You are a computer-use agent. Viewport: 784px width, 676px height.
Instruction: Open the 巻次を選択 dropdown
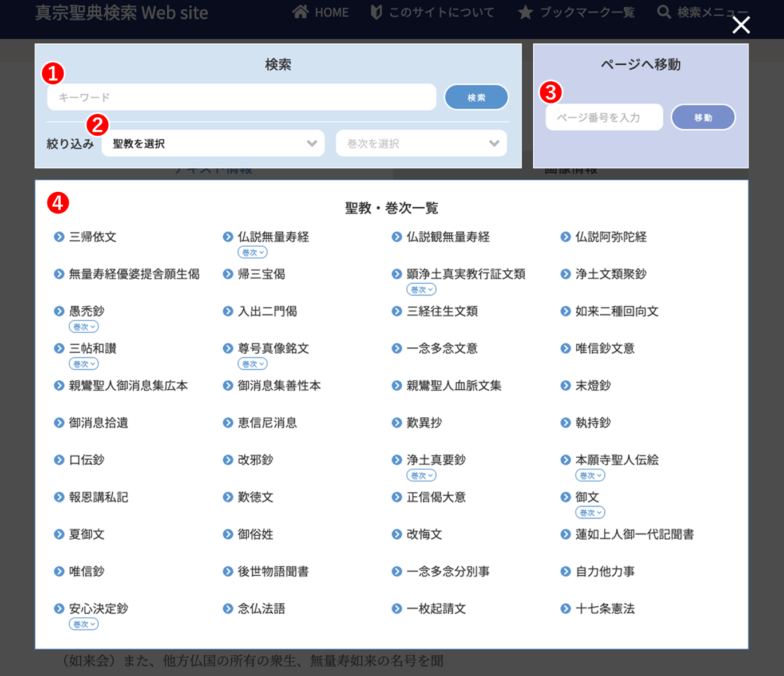pyautogui.click(x=421, y=143)
